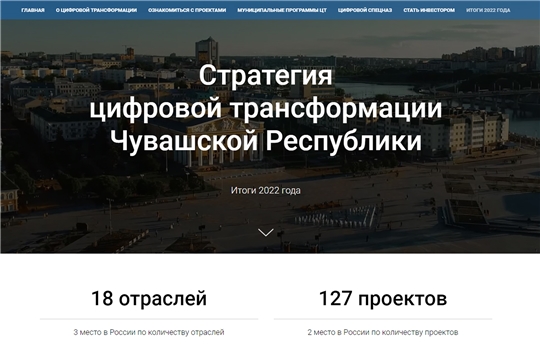The image size is (540, 360).
Task: Click the 127 проектов statistic heading
Action: [383, 298]
